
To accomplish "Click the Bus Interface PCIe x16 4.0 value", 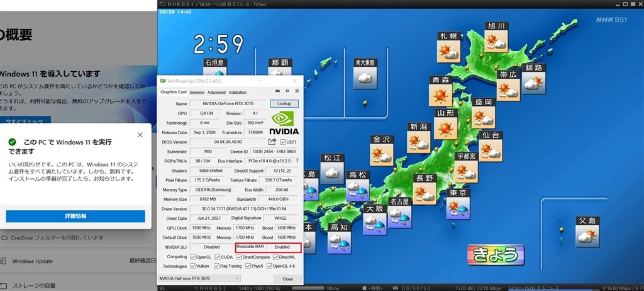I will pos(269,161).
